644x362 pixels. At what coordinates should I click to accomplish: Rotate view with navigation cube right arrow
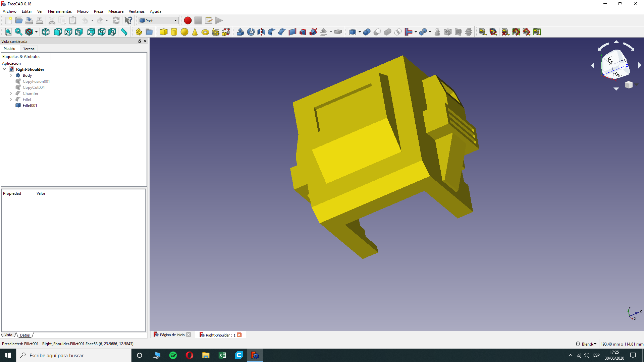[x=640, y=65]
